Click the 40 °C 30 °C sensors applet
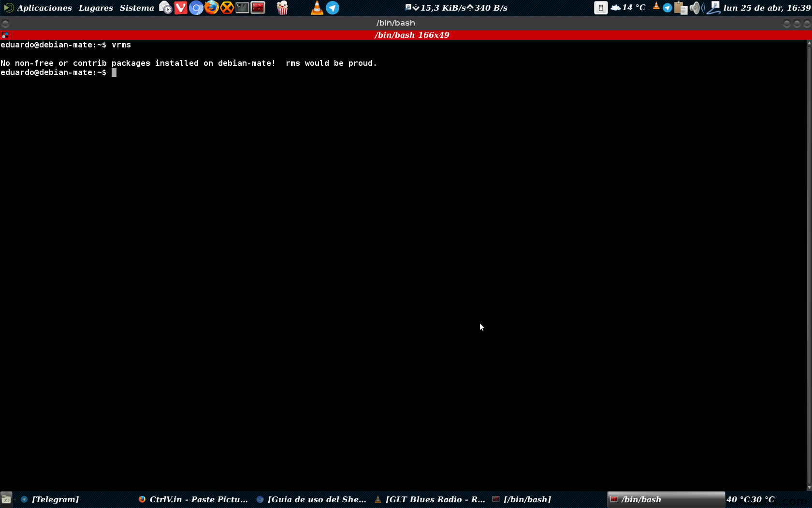 coord(751,499)
